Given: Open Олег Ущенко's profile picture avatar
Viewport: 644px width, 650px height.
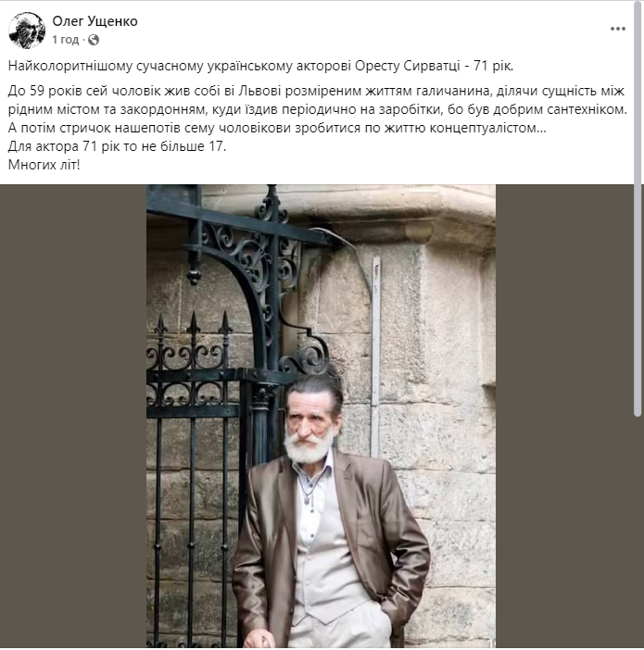Looking at the screenshot, I should (27, 31).
